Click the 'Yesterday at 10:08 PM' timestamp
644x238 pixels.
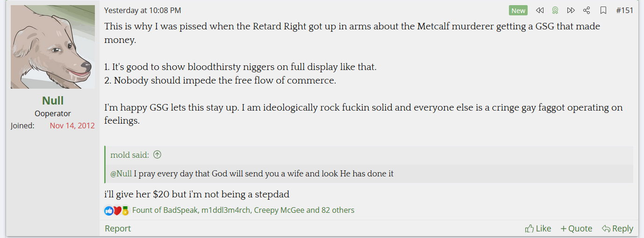(x=143, y=10)
